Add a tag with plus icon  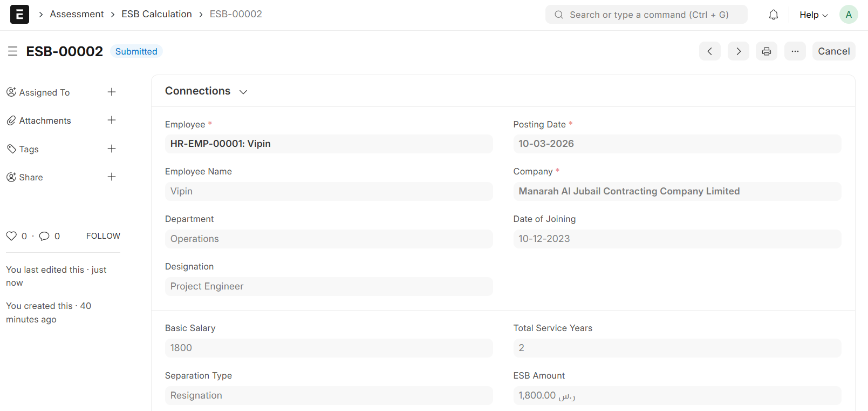tap(112, 149)
